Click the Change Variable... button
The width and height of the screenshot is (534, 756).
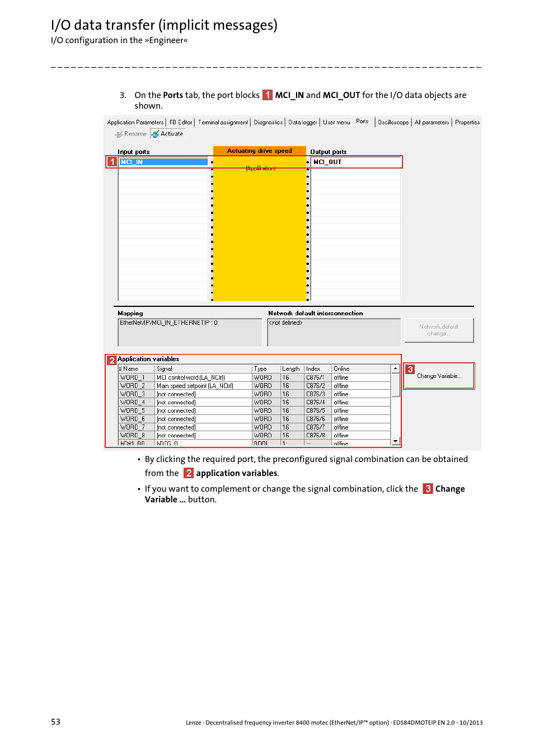click(439, 376)
